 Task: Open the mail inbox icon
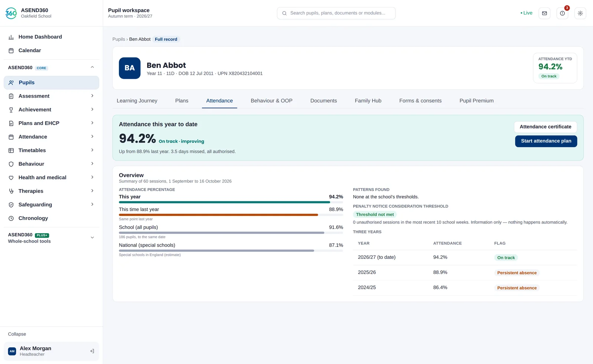[x=544, y=13]
